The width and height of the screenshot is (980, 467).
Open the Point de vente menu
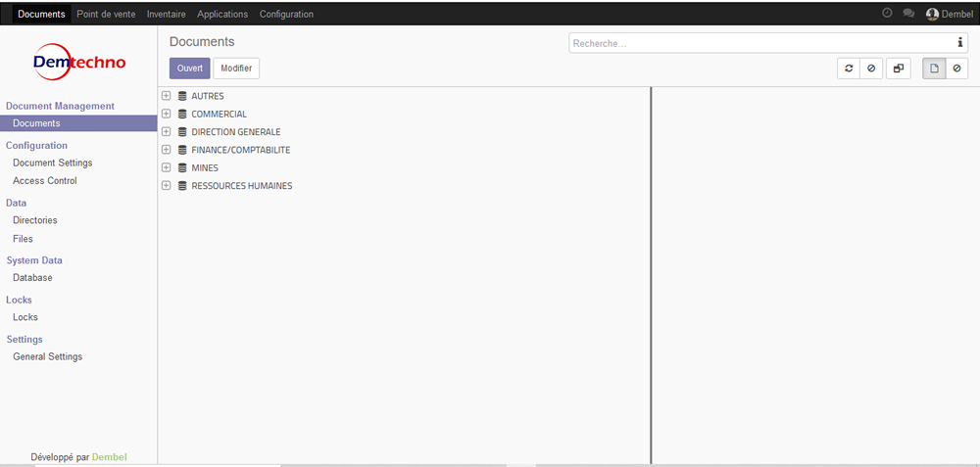[x=106, y=15]
